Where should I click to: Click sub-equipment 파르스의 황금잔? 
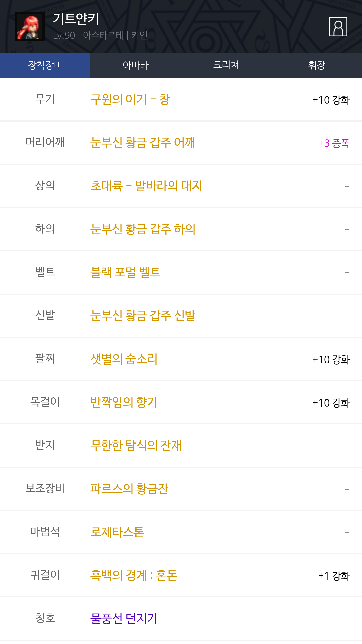tap(129, 489)
